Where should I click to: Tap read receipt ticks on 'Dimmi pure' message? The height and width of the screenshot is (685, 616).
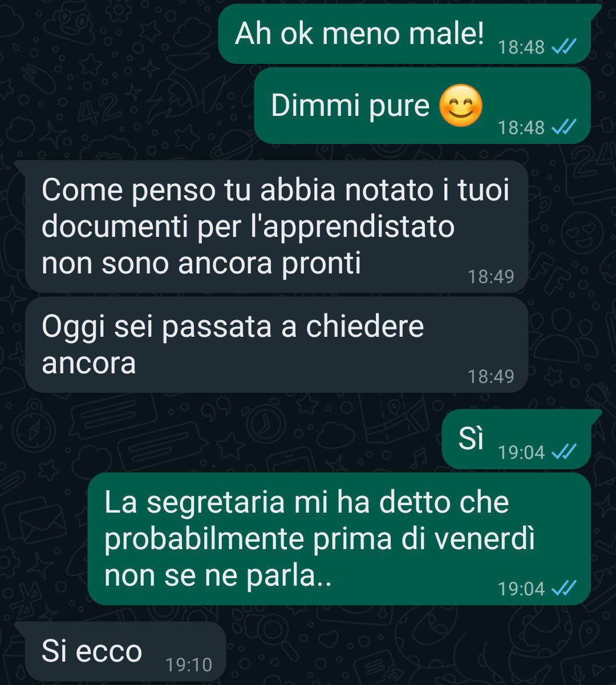pyautogui.click(x=565, y=127)
